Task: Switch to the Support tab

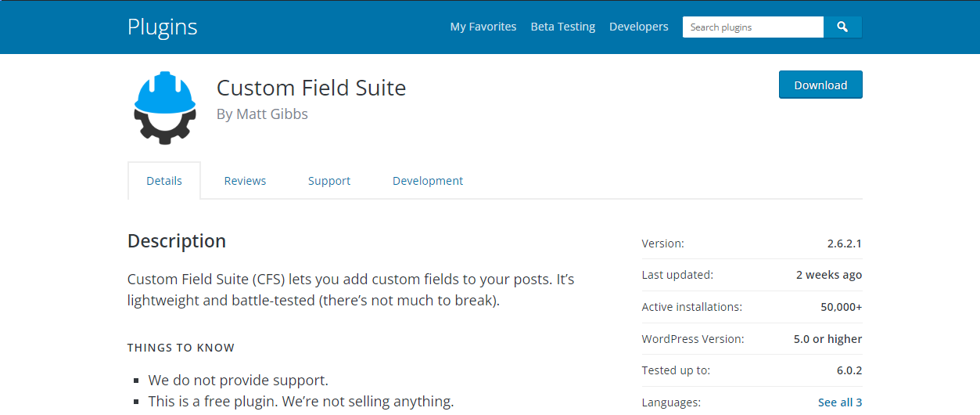Action: [329, 181]
